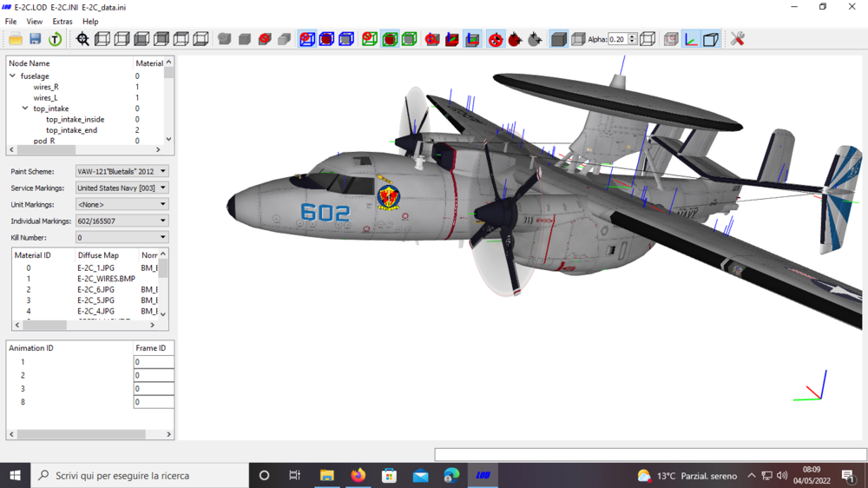Open the File menu
The height and width of the screenshot is (488, 868).
(10, 22)
